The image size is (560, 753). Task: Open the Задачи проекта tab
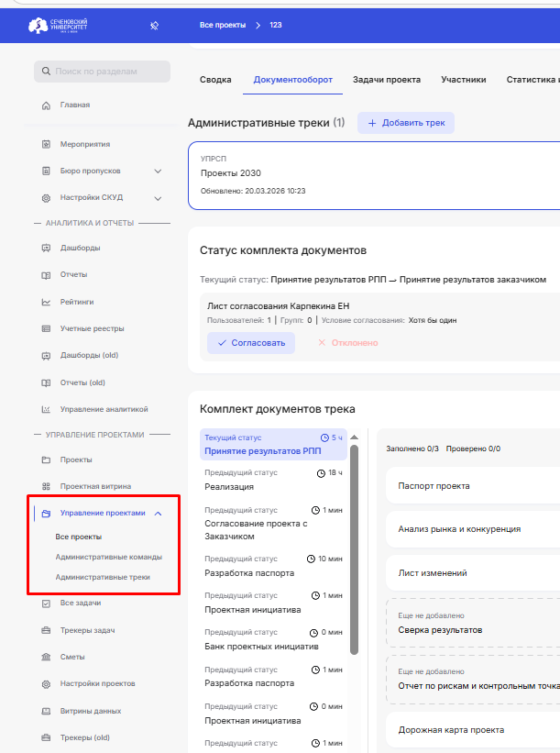point(385,80)
